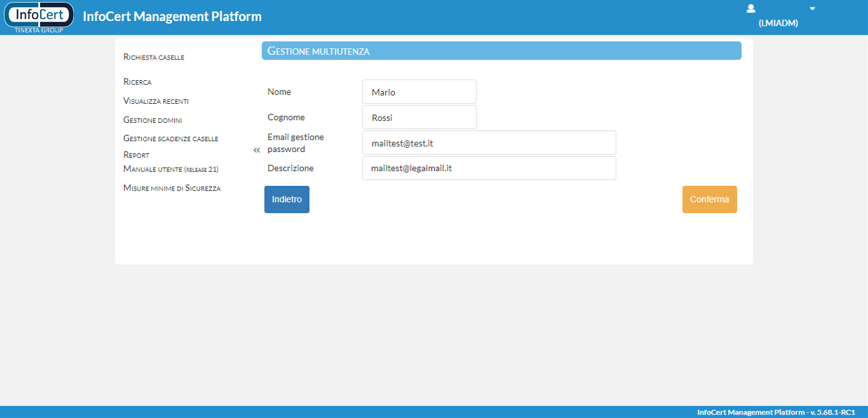Open Gestione domini section

coord(153,120)
